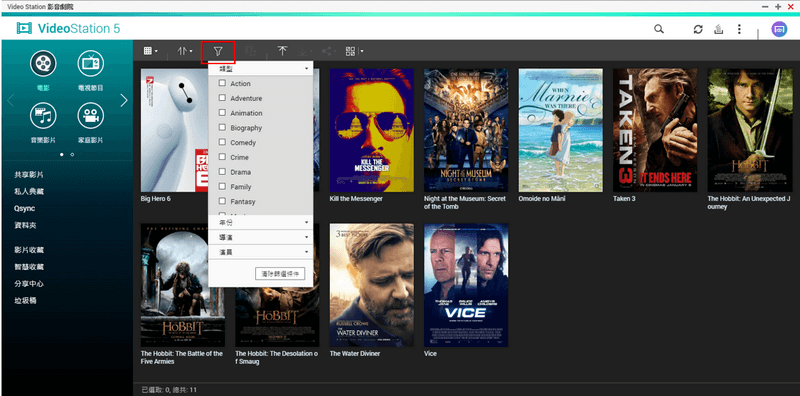Open Smart Collection (智慧收藏) in sidebar
The height and width of the screenshot is (396, 800).
coord(29,267)
